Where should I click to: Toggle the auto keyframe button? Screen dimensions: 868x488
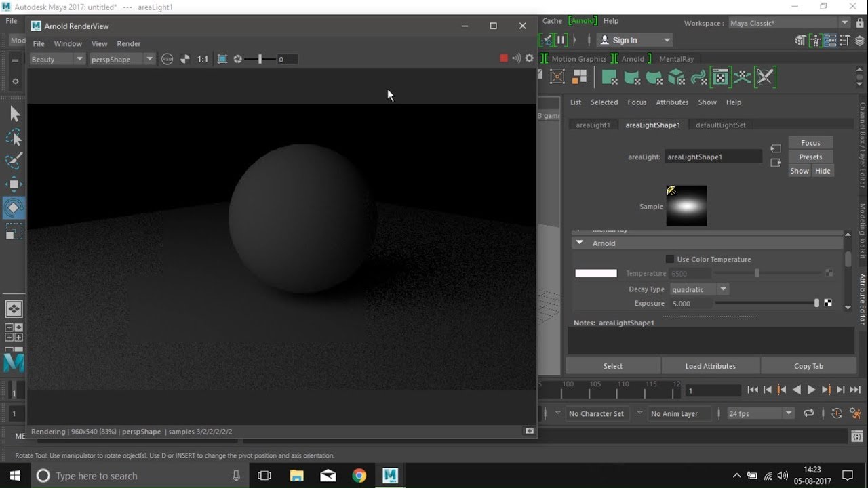click(837, 413)
